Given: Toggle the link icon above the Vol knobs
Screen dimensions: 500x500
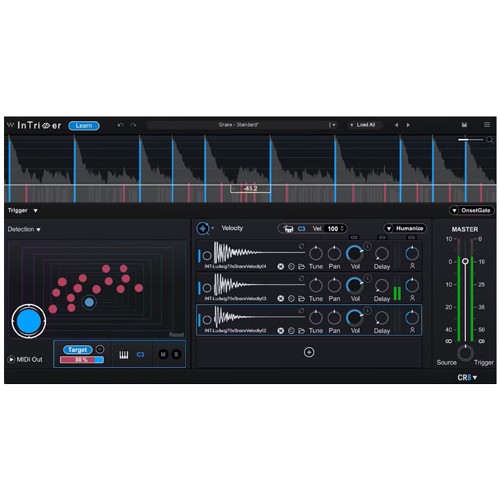Looking at the screenshot, I should pos(354,238).
